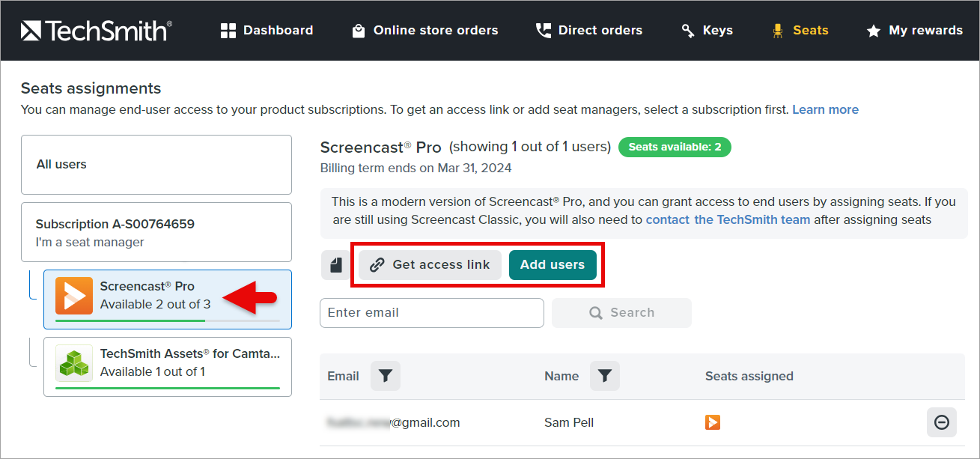Open the Keys page
Image resolution: width=980 pixels, height=459 pixels.
coord(707,31)
